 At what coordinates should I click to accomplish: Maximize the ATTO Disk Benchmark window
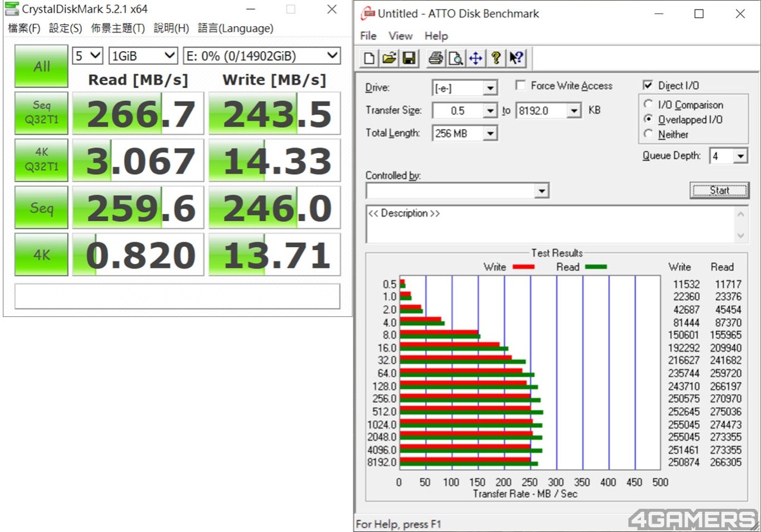(699, 14)
